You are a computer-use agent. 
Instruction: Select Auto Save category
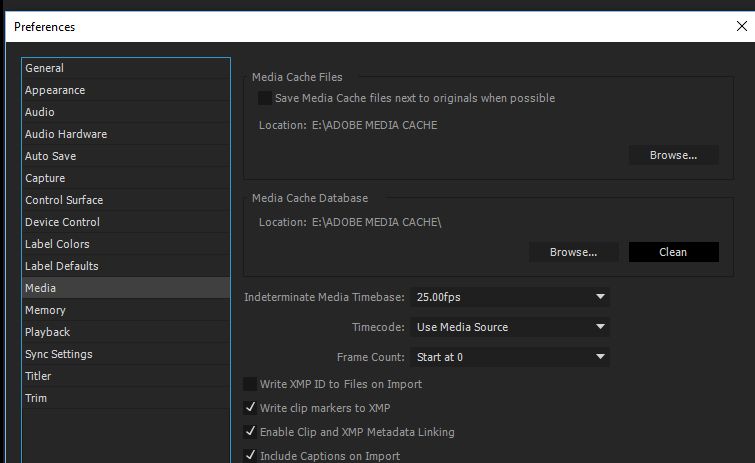[51, 156]
